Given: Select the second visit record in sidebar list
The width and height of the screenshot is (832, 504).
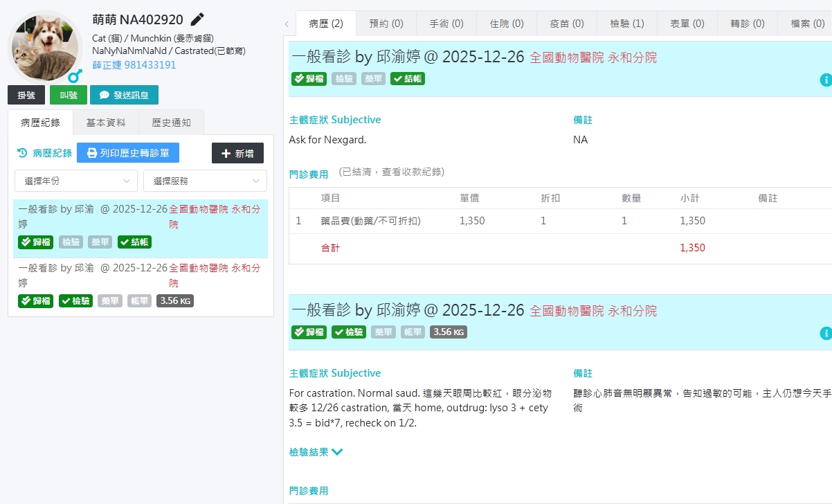Looking at the screenshot, I should tap(140, 284).
